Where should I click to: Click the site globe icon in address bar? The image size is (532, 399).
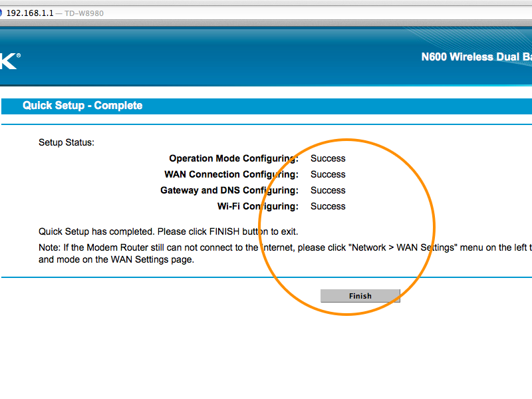(1, 13)
